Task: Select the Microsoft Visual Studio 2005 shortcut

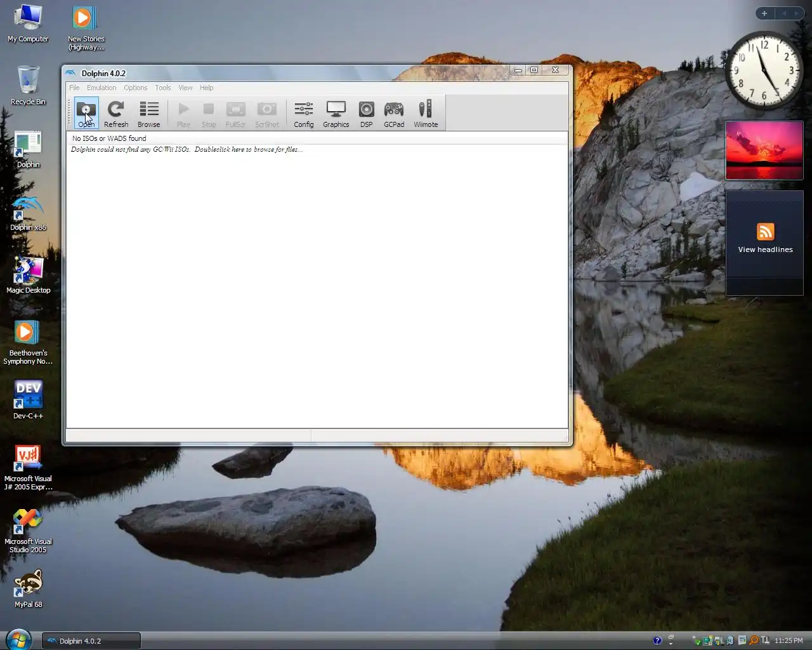Action: click(28, 531)
